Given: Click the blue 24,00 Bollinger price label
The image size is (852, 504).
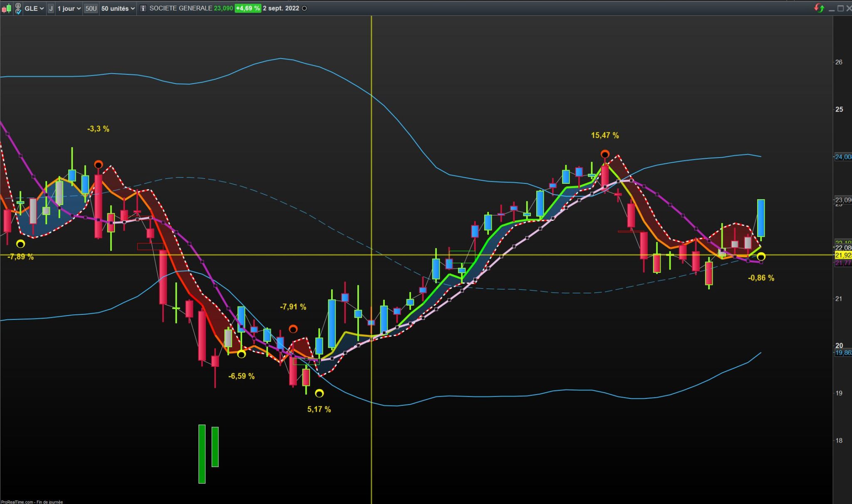Looking at the screenshot, I should coord(843,157).
